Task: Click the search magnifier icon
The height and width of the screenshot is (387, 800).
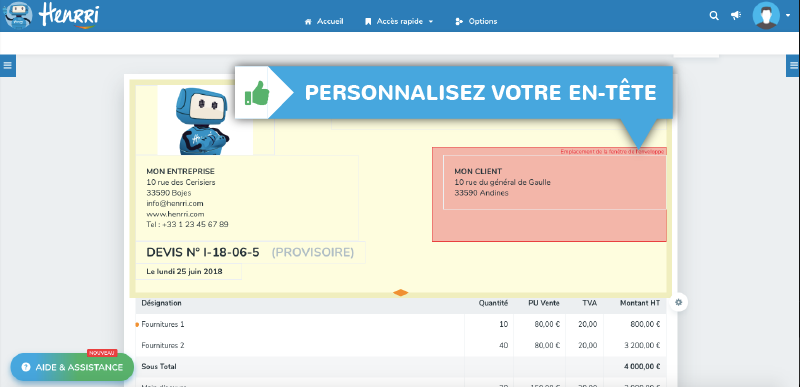Action: [714, 16]
